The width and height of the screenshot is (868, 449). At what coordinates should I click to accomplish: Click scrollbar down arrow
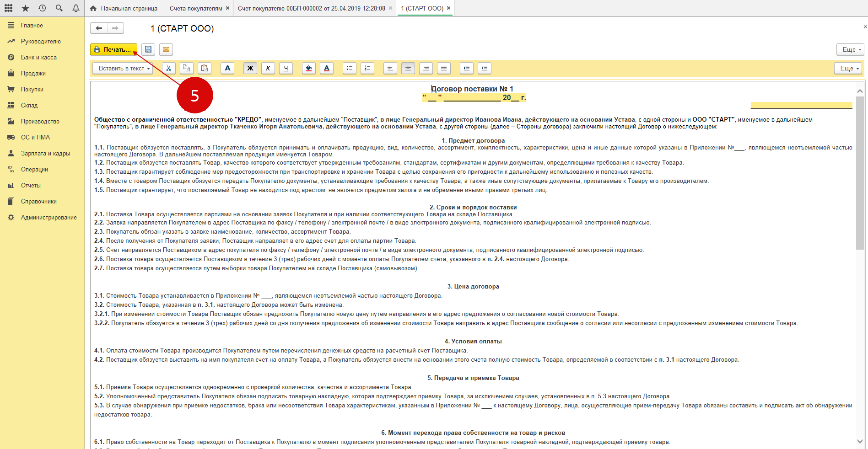click(x=860, y=441)
